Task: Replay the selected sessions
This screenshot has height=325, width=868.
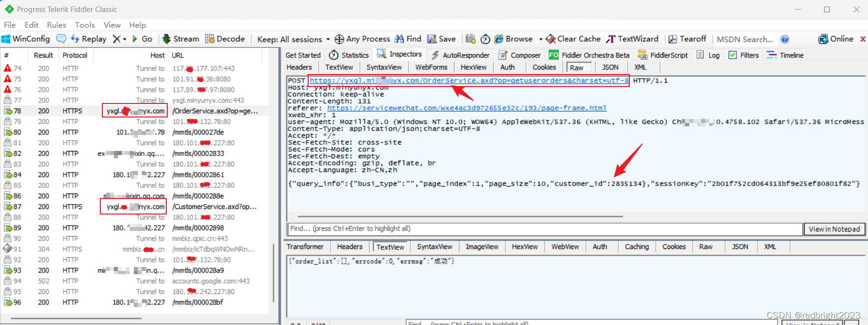Action: [88, 39]
